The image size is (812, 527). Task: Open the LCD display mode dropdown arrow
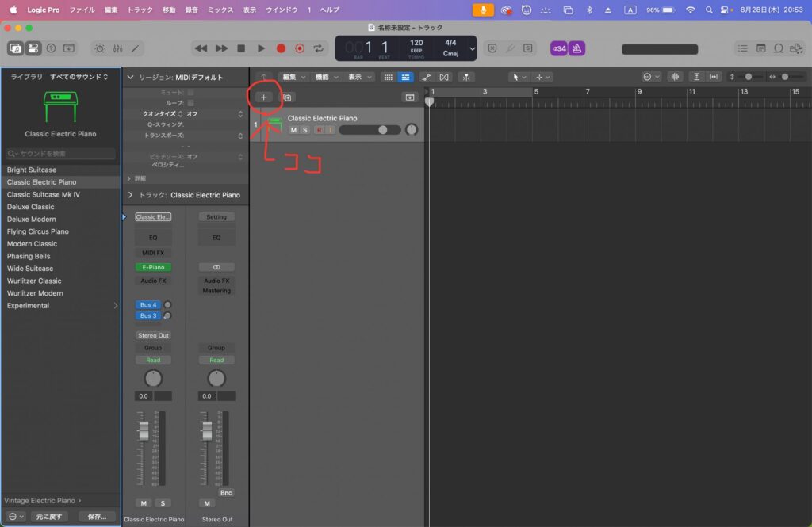(x=472, y=48)
